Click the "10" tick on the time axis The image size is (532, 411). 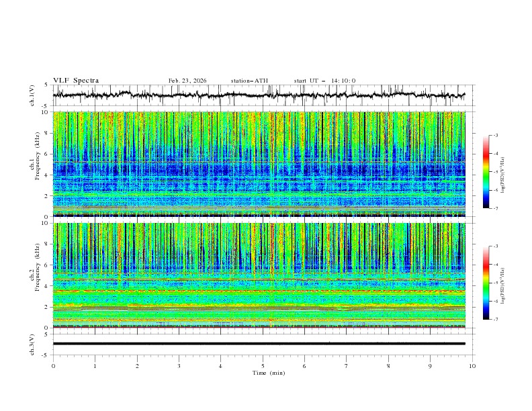tap(472, 366)
